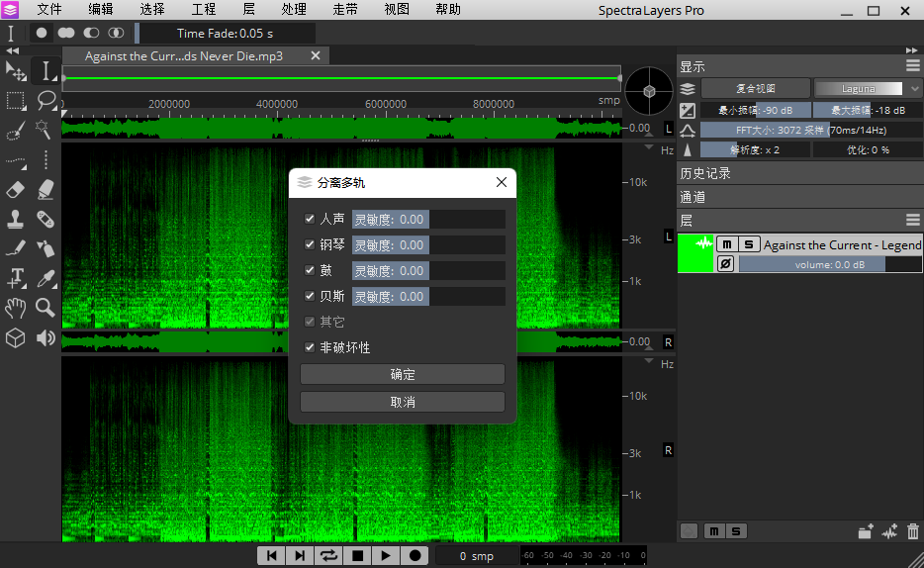The image size is (924, 568).
Task: Select the Lasso selection tool
Action: click(x=46, y=100)
